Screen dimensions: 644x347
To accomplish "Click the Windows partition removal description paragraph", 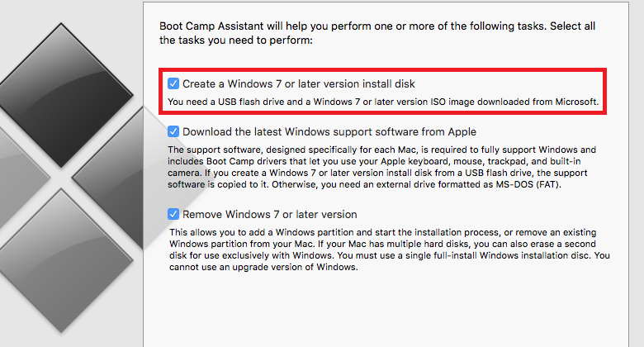I will click(x=390, y=250).
